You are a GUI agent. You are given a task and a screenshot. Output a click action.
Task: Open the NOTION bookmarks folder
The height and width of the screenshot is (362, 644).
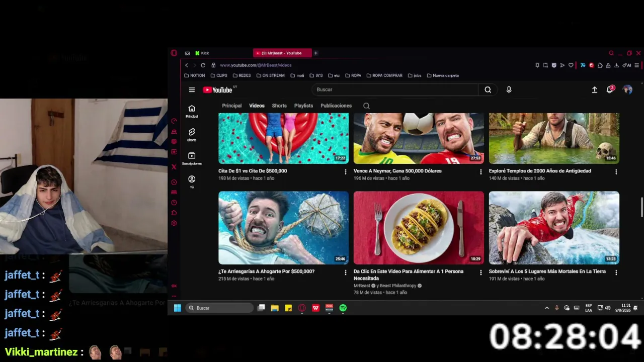pyautogui.click(x=195, y=76)
